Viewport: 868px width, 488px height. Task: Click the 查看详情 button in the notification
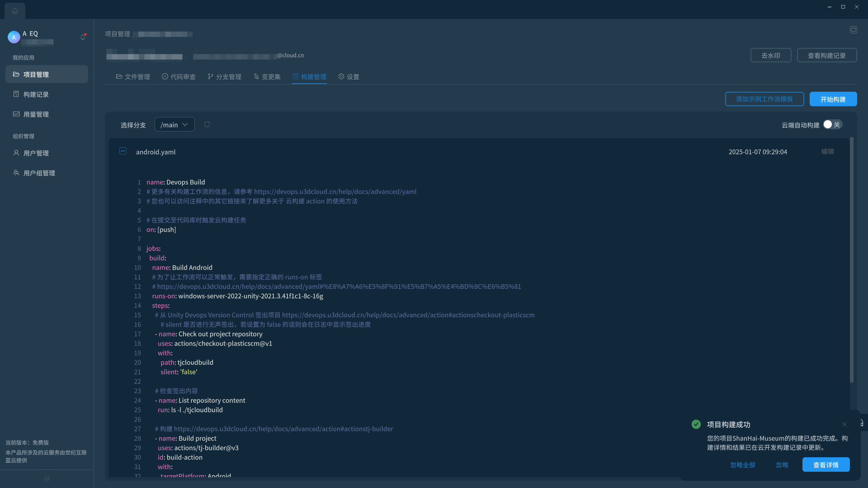pos(826,465)
